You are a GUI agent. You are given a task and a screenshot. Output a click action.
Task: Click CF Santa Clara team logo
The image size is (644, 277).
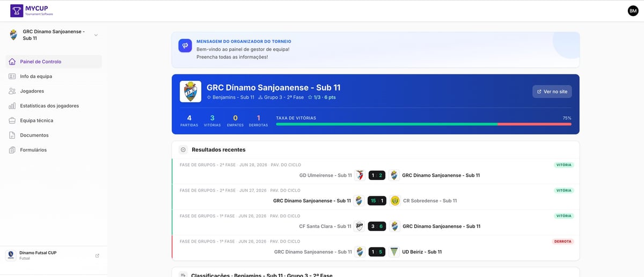[360, 226]
